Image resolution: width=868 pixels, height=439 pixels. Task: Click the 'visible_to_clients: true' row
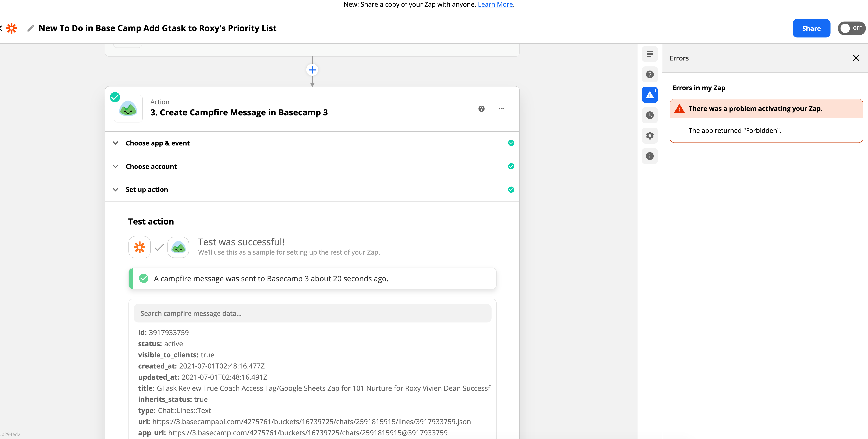tap(176, 355)
